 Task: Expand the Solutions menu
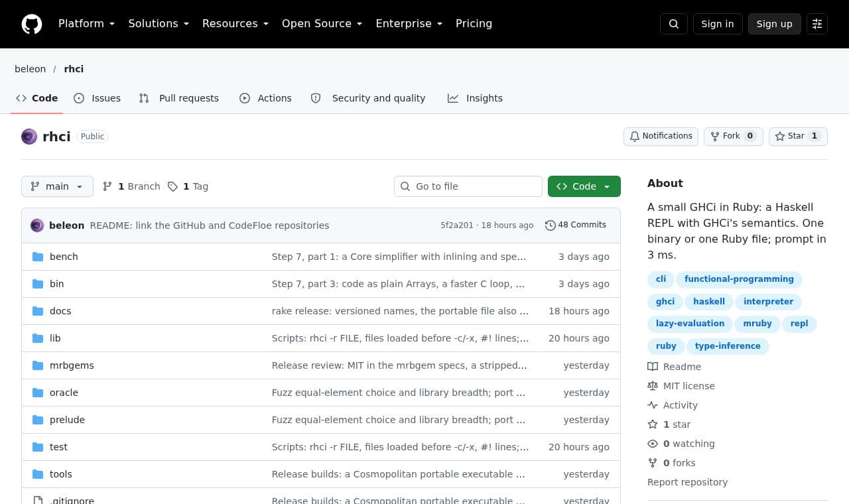159,24
